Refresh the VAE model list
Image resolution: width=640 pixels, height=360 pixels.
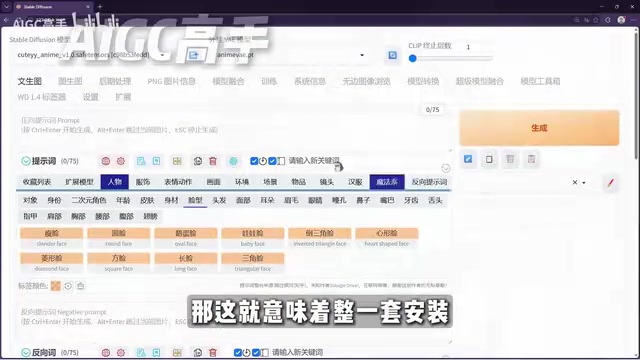coord(392,55)
